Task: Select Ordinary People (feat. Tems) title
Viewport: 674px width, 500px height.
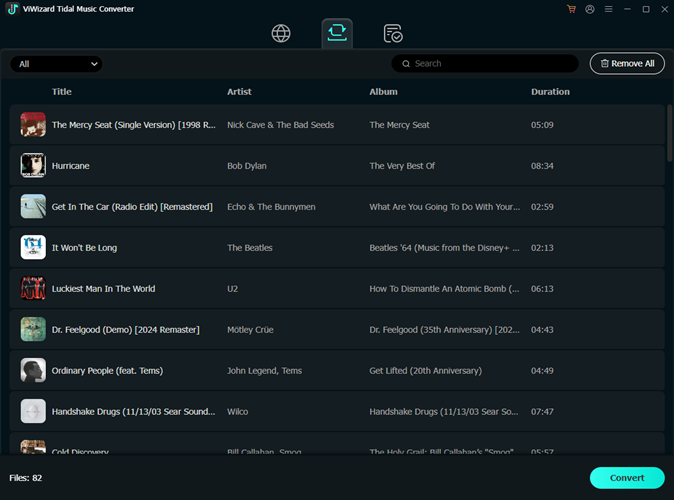Action: (107, 371)
